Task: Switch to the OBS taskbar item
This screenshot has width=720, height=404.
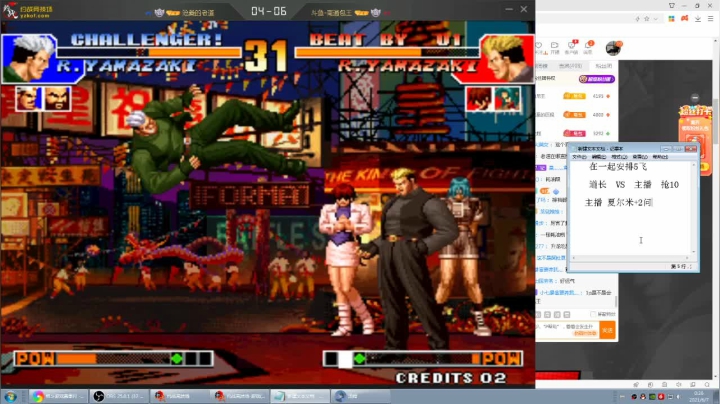Action: [x=119, y=396]
